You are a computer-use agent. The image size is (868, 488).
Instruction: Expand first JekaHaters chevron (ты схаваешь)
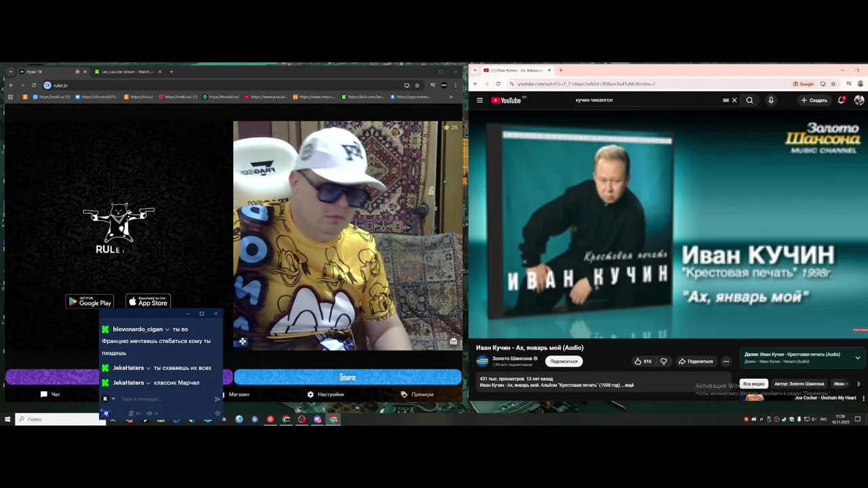(148, 368)
